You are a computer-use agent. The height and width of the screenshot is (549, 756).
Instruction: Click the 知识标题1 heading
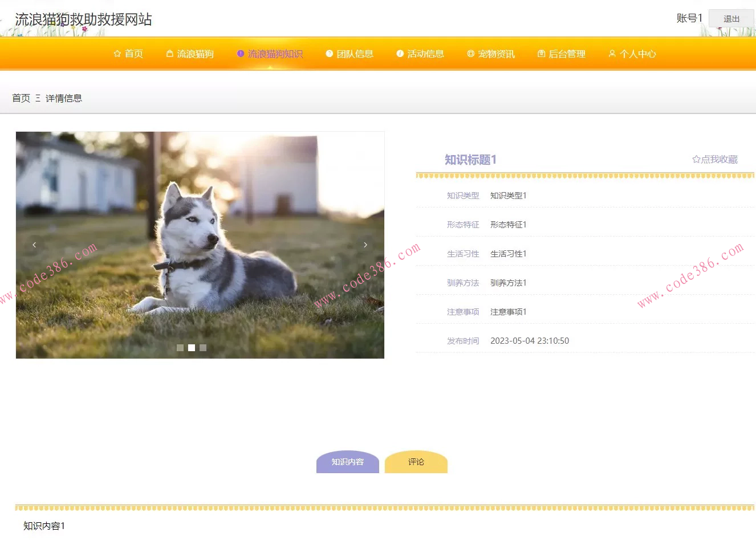tap(470, 160)
